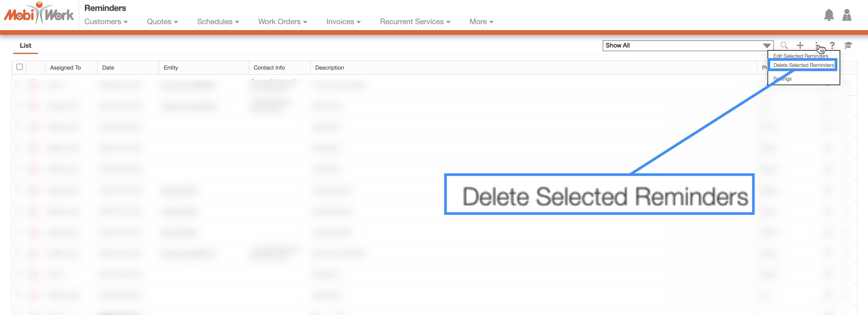Switch to the List tab
The width and height of the screenshot is (868, 315).
click(x=25, y=45)
